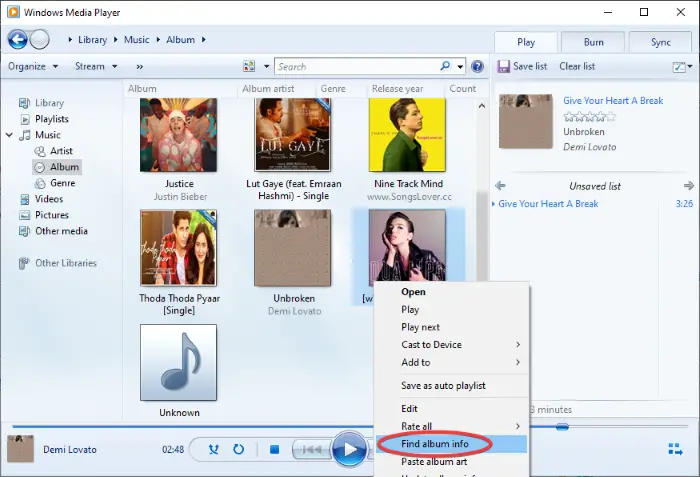Click in the Search input field
The image size is (700, 477).
(x=357, y=67)
